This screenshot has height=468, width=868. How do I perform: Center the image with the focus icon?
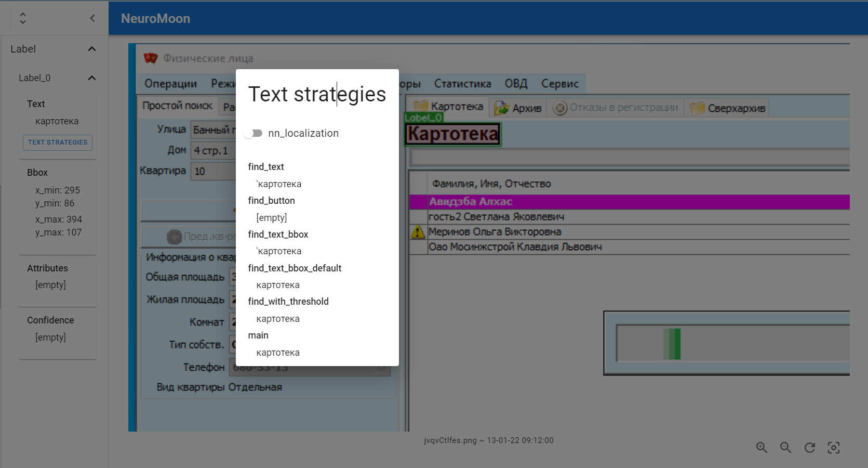click(834, 448)
